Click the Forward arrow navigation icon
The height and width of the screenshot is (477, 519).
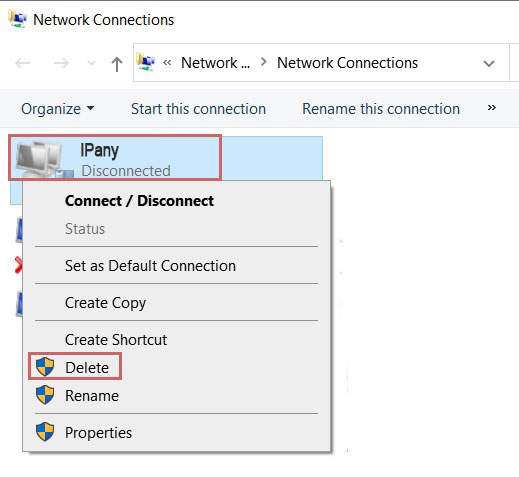(61, 63)
